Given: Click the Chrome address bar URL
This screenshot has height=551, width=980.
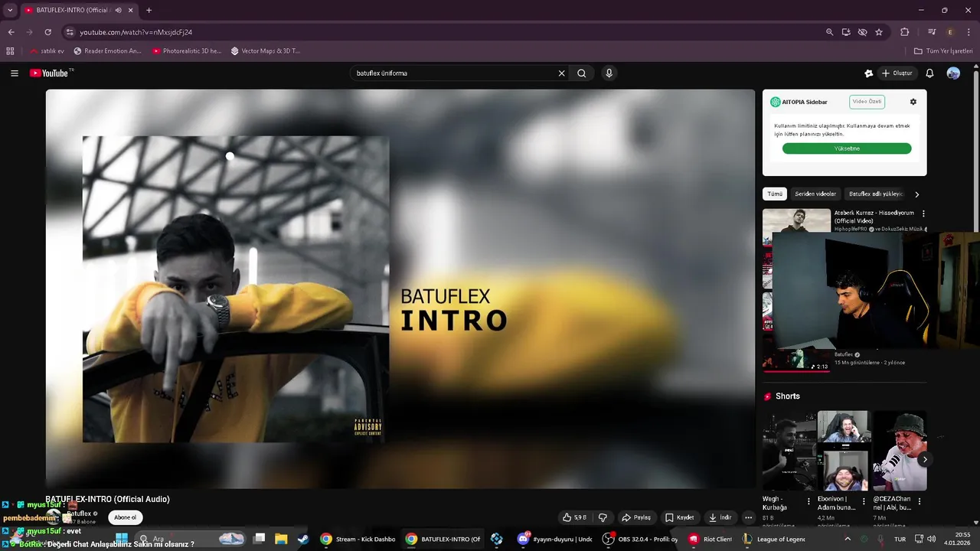Looking at the screenshot, I should (136, 32).
